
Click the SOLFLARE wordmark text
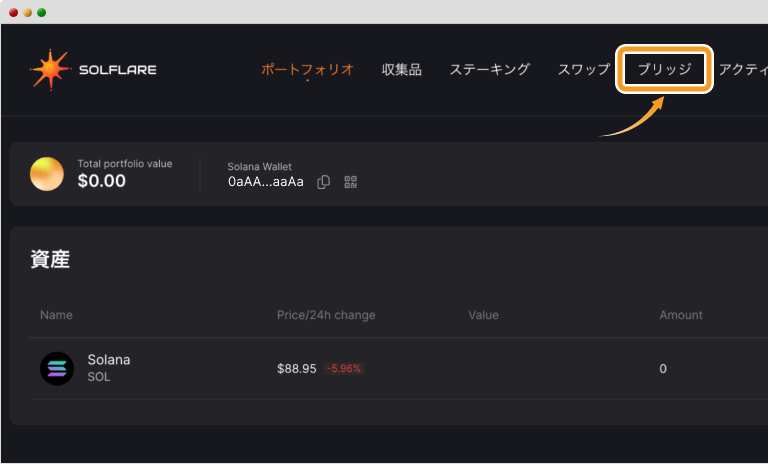pyautogui.click(x=118, y=70)
